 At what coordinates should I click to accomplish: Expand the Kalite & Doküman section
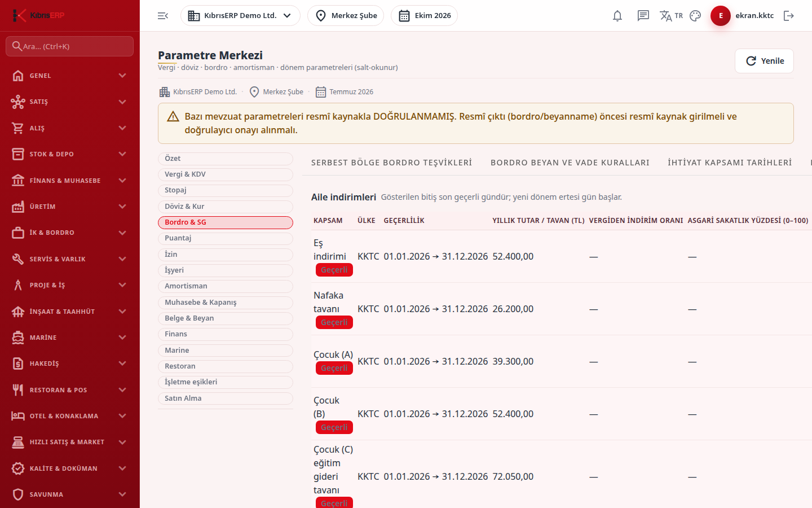click(70, 468)
